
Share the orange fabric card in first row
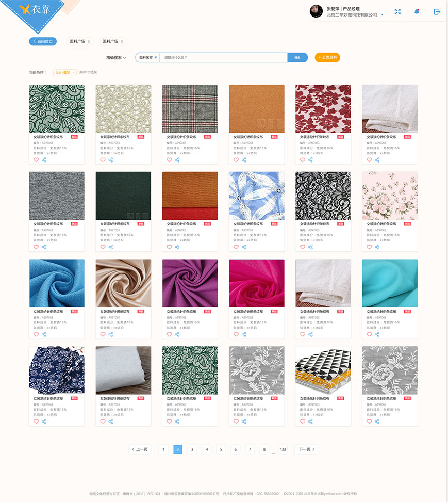244,160
